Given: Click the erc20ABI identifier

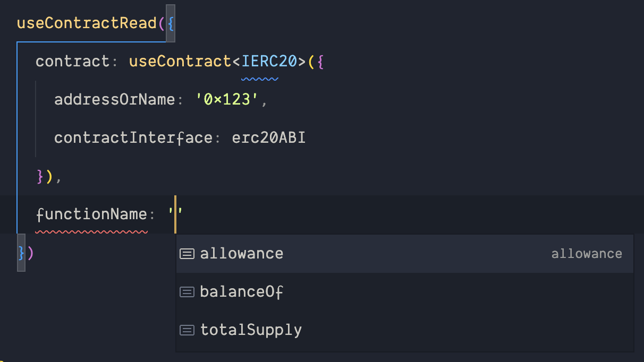Looking at the screenshot, I should (268, 137).
